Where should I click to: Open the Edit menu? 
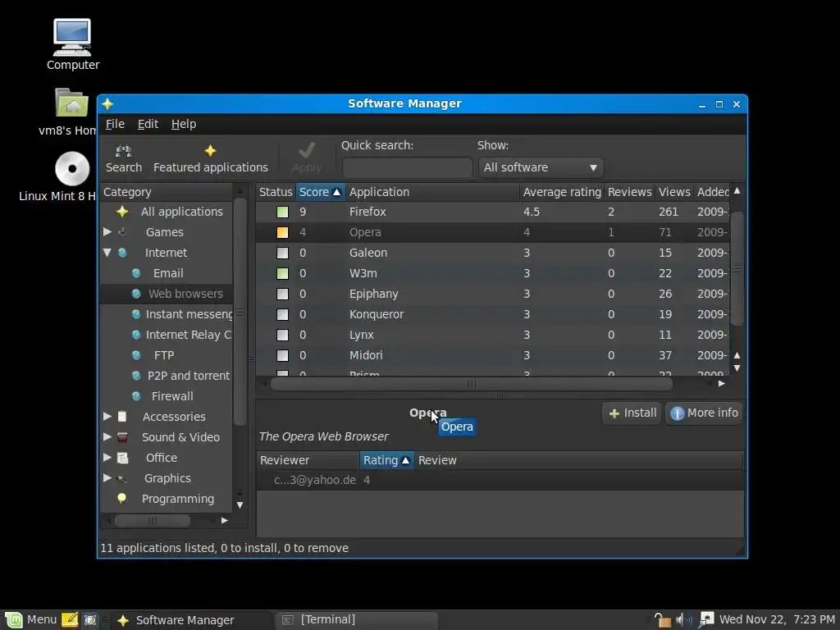click(148, 125)
